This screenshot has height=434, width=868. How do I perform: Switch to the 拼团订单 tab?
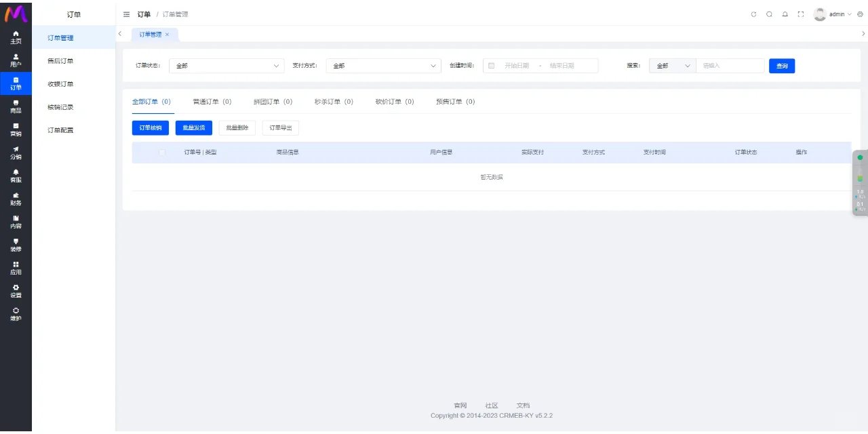[x=273, y=102]
